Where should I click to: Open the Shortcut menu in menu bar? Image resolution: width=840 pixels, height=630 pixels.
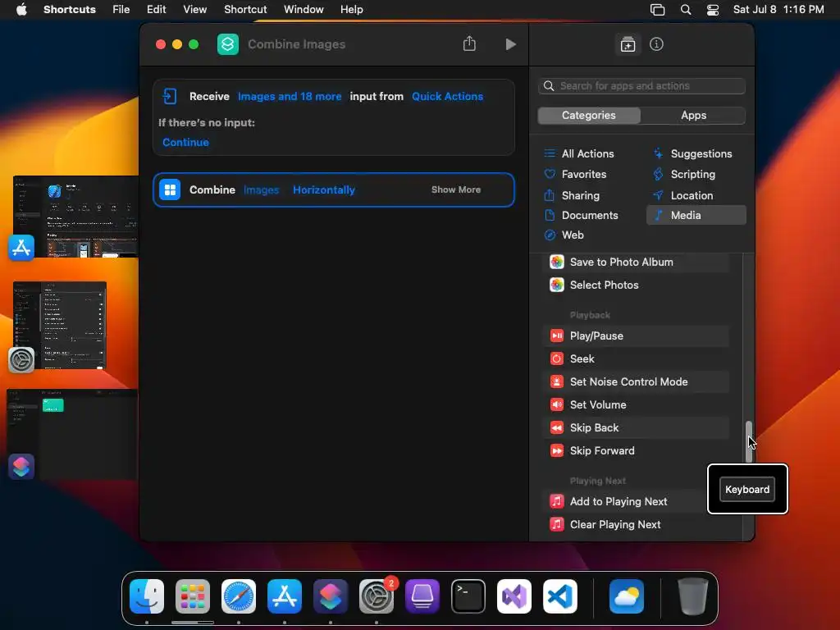coord(244,10)
